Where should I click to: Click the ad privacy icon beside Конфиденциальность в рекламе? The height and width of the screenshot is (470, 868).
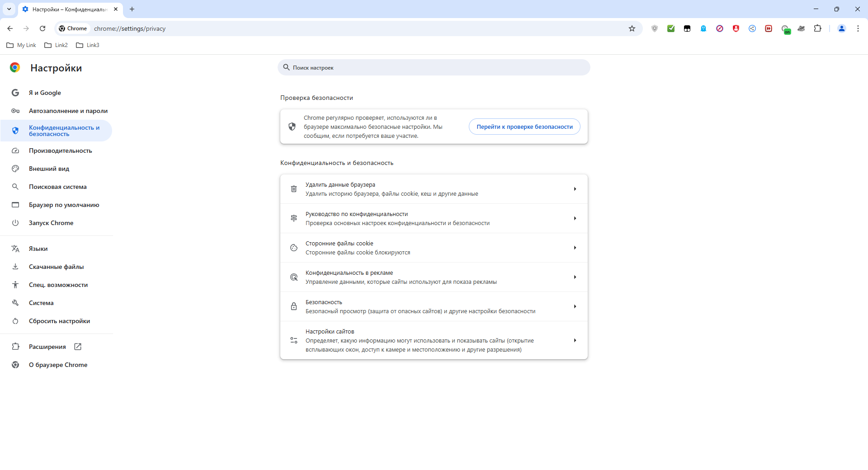[294, 277]
